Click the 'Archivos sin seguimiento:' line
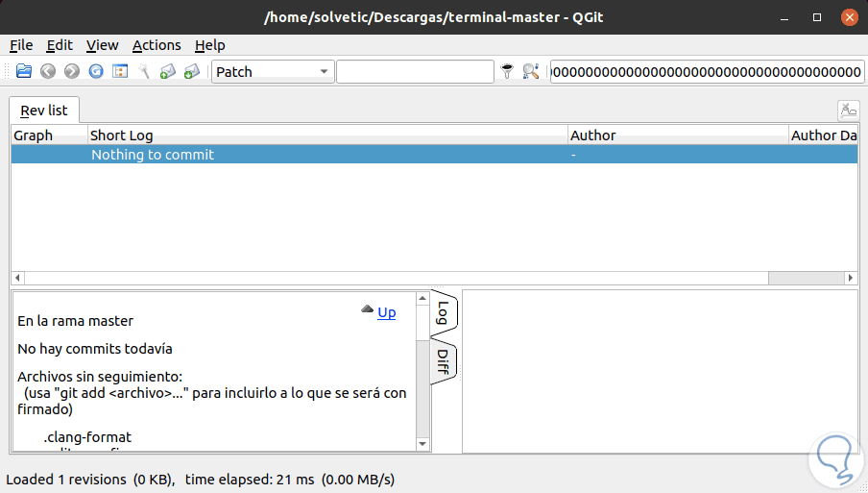The width and height of the screenshot is (868, 493). click(x=100, y=376)
